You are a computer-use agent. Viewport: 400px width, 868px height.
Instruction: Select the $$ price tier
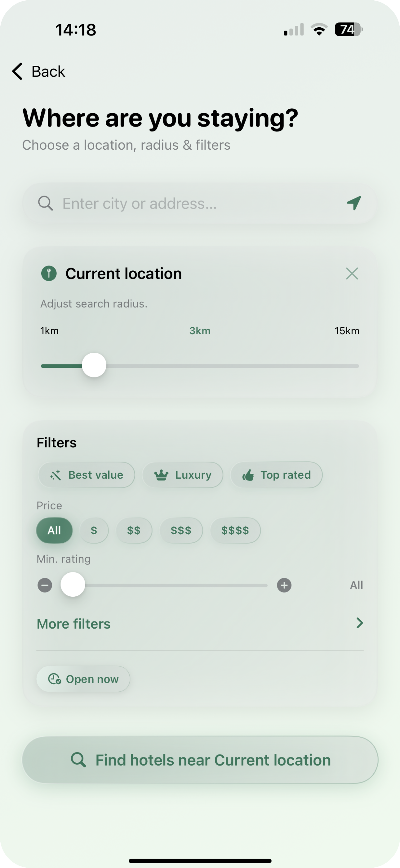pos(134,530)
